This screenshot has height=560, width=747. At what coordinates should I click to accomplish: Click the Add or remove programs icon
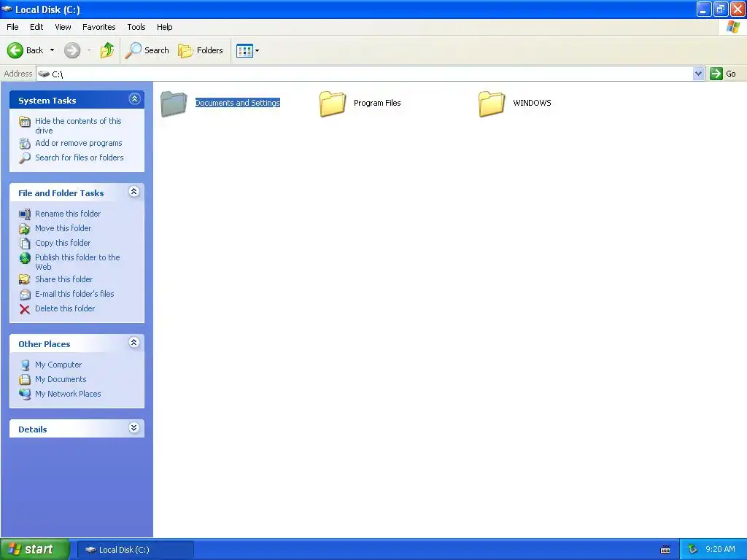(x=25, y=144)
